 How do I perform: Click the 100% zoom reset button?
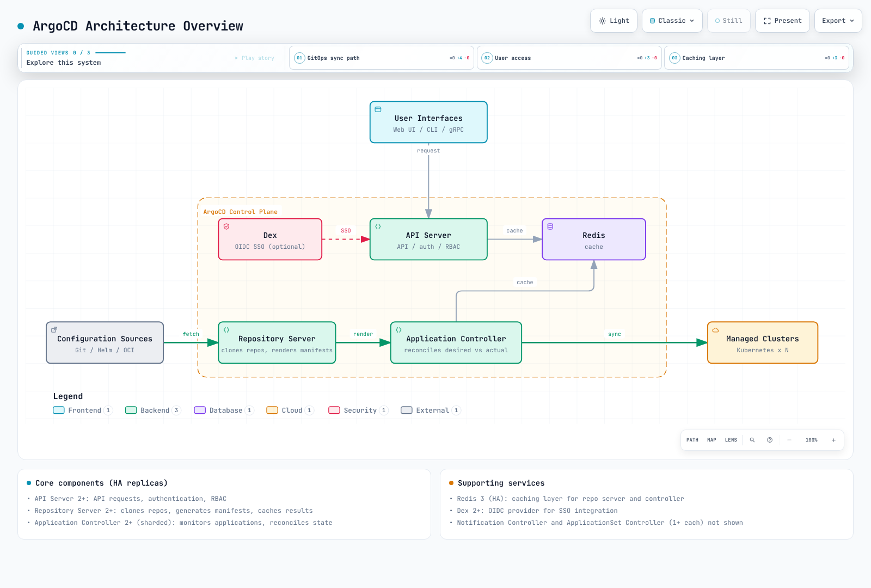coord(812,440)
